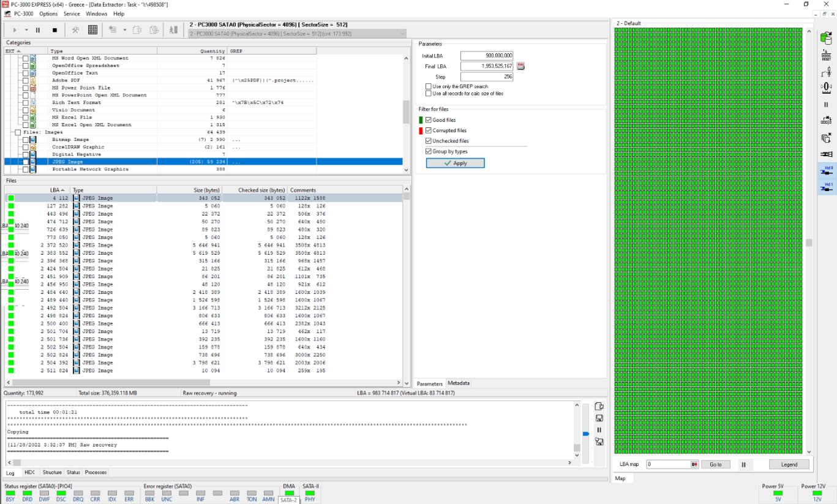Click the Go to button
This screenshot has width=837, height=504.
[x=716, y=465]
